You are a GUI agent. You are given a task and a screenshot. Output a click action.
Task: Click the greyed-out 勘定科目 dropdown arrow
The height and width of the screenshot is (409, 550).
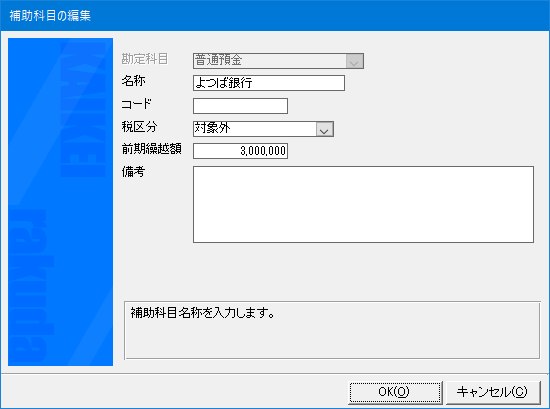click(x=354, y=61)
